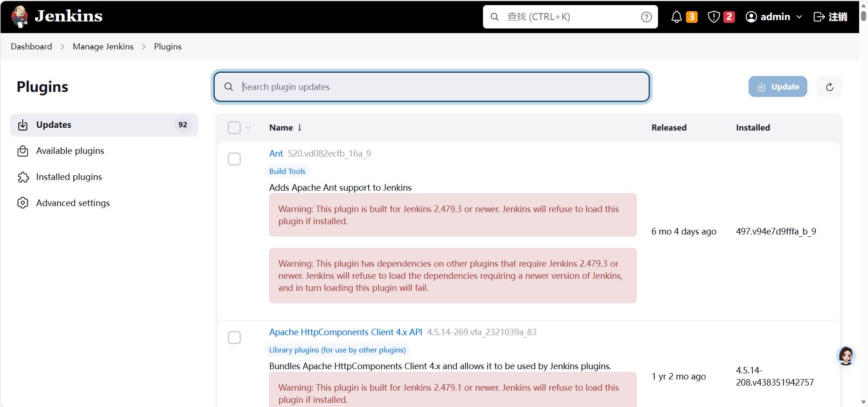Expand the select-all checkbox dropdown arrow
Image resolution: width=868 pixels, height=407 pixels.
(248, 128)
